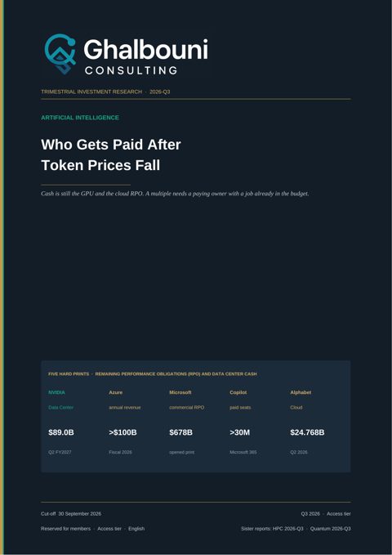Click the report title Who Gets Paid After

(x=111, y=145)
